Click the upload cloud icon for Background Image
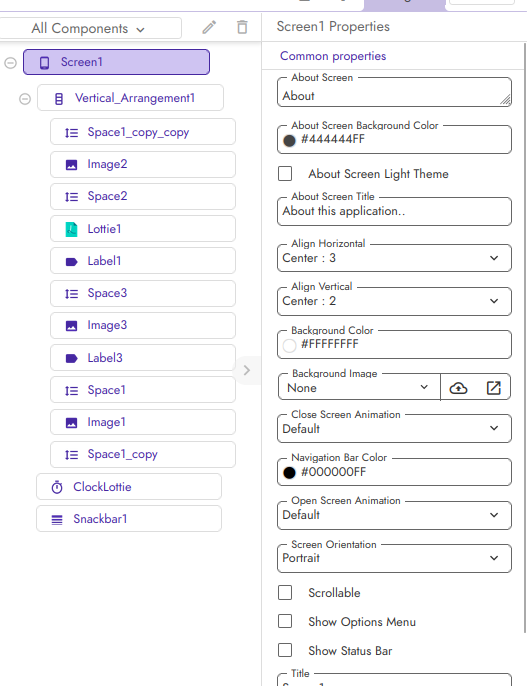 [x=458, y=388]
